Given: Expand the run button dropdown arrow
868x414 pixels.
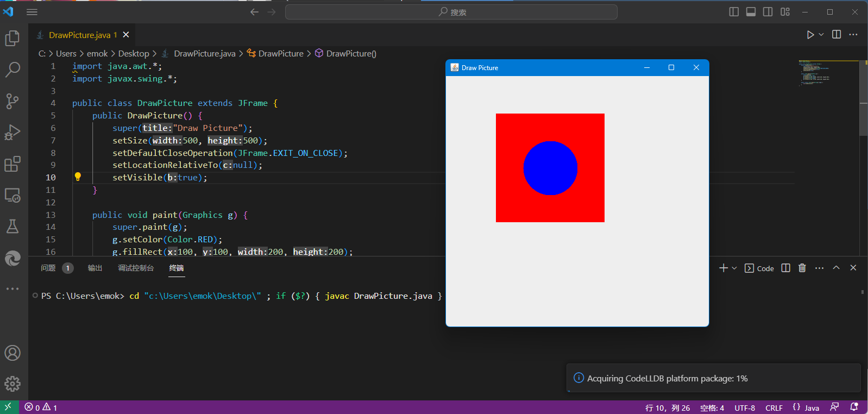Looking at the screenshot, I should coord(821,35).
